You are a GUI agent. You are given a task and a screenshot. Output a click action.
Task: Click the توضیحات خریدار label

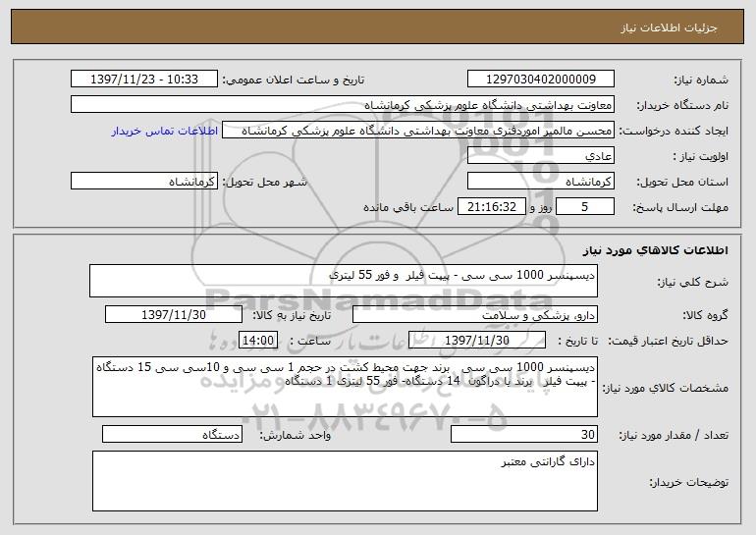pyautogui.click(x=689, y=482)
